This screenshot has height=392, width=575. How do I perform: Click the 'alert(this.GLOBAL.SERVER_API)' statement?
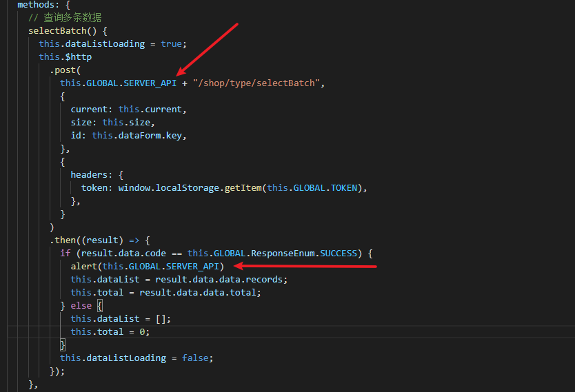pos(148,267)
